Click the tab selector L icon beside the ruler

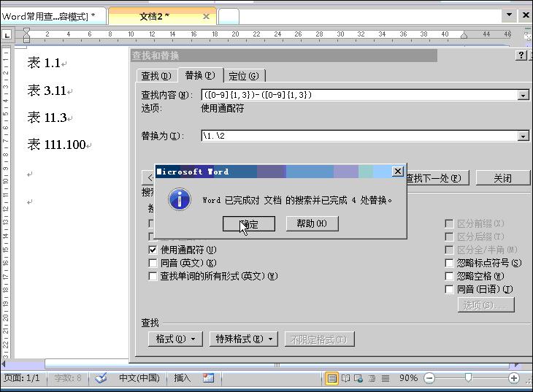7,35
